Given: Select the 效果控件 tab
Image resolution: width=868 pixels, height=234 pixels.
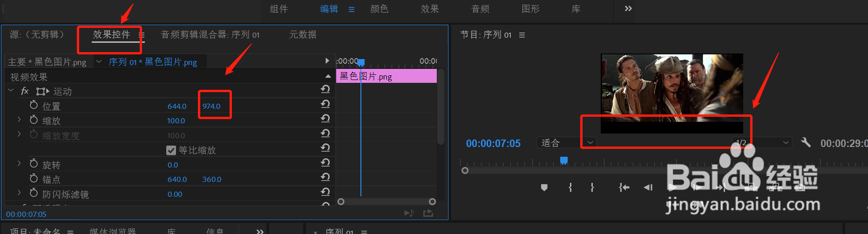Looking at the screenshot, I should tap(111, 34).
